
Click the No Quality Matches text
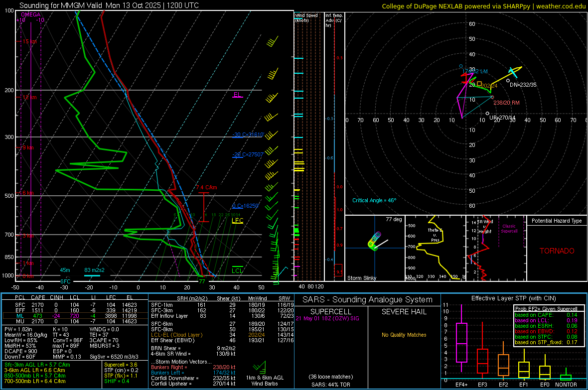click(x=404, y=335)
